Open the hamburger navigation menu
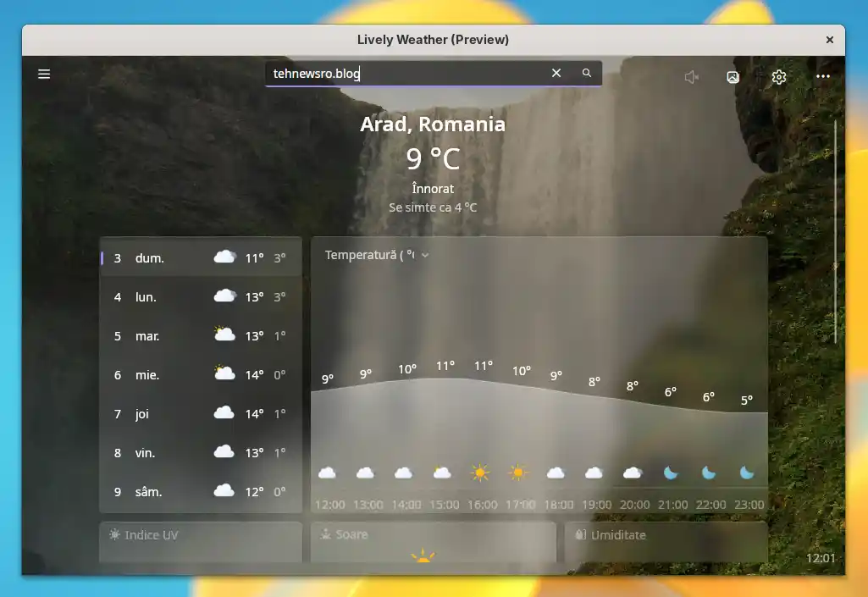This screenshot has height=597, width=868. [x=44, y=75]
